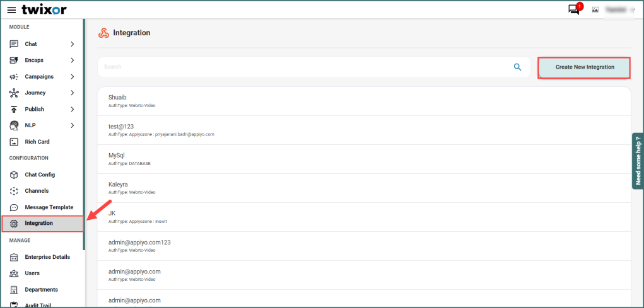The image size is (644, 308).
Task: Click the Chat Config cube icon
Action: pyautogui.click(x=14, y=174)
